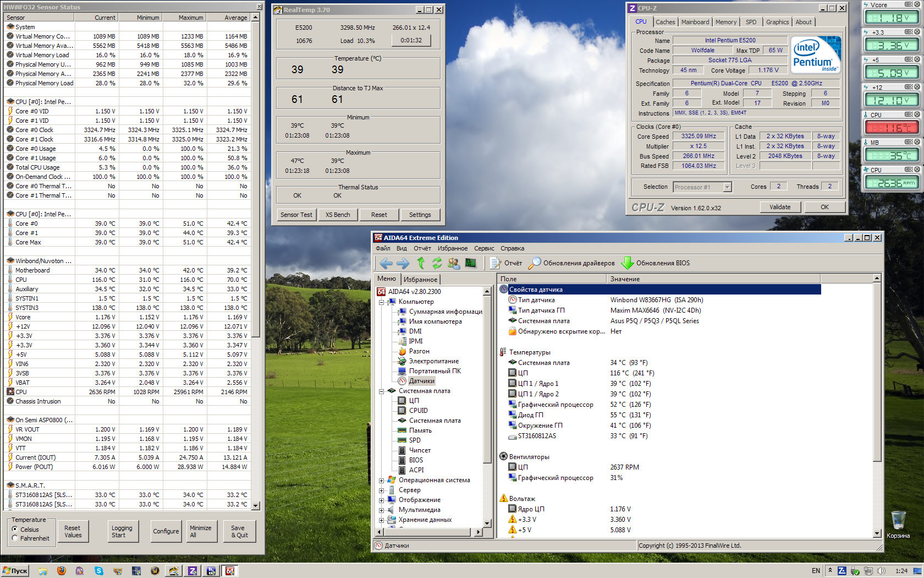The height and width of the screenshot is (578, 924).
Task: Open the Вид menu in AIDA64
Action: [x=402, y=248]
